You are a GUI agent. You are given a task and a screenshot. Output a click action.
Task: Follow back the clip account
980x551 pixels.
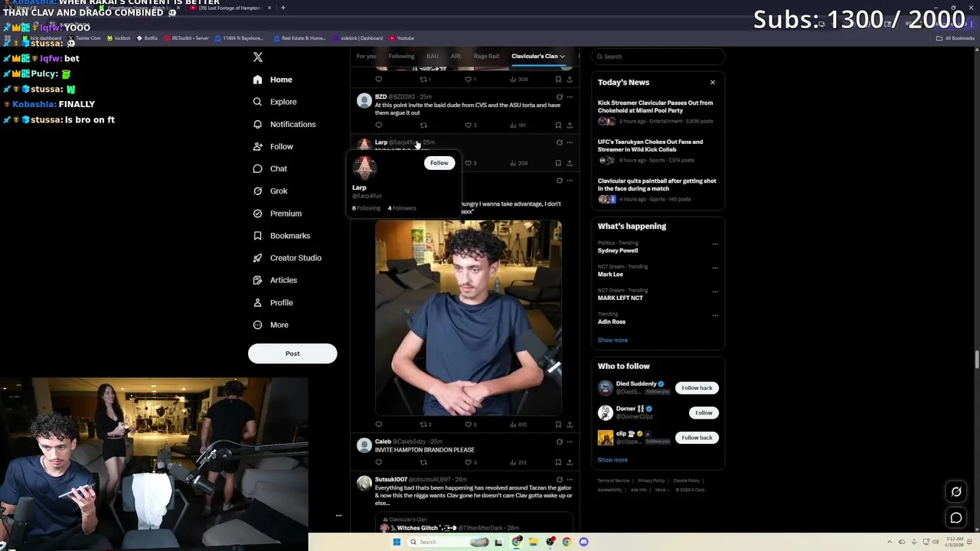[697, 438]
